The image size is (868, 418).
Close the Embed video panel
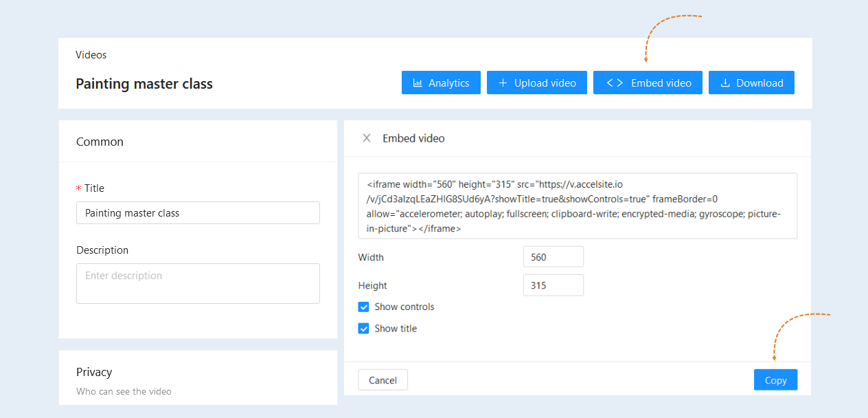pos(367,138)
